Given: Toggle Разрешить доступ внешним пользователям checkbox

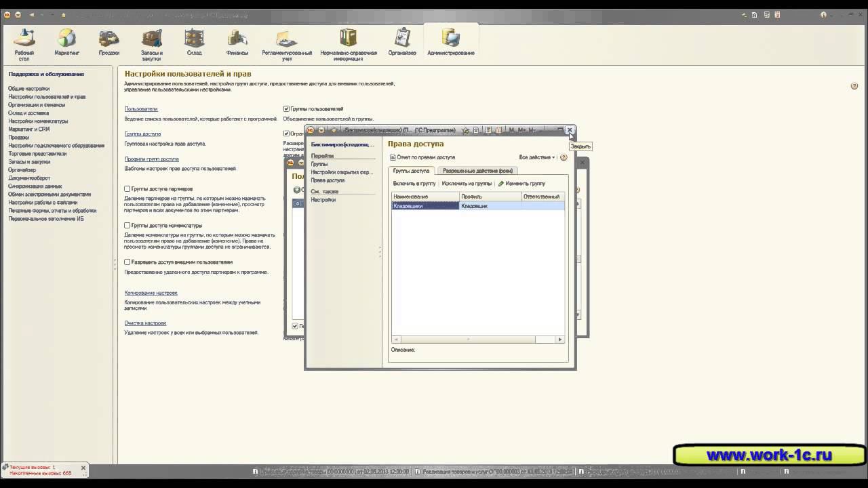Looking at the screenshot, I should coord(127,262).
